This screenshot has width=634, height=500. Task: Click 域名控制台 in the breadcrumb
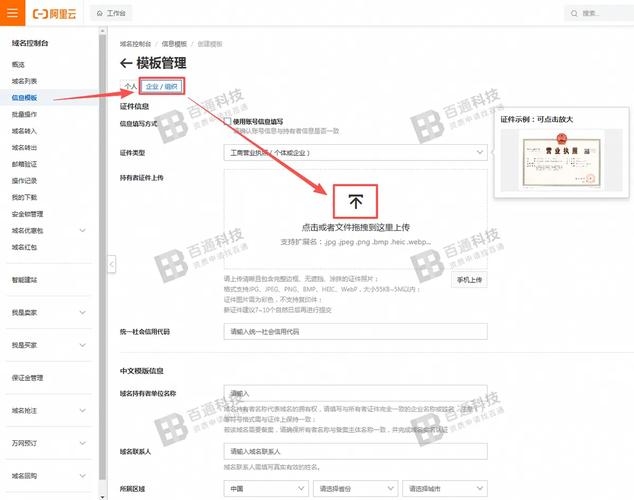point(135,44)
